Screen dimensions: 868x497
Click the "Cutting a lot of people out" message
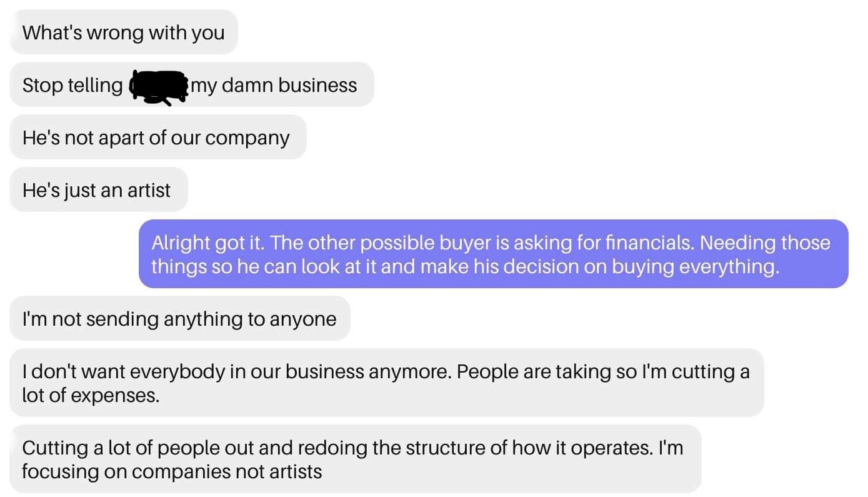click(356, 459)
